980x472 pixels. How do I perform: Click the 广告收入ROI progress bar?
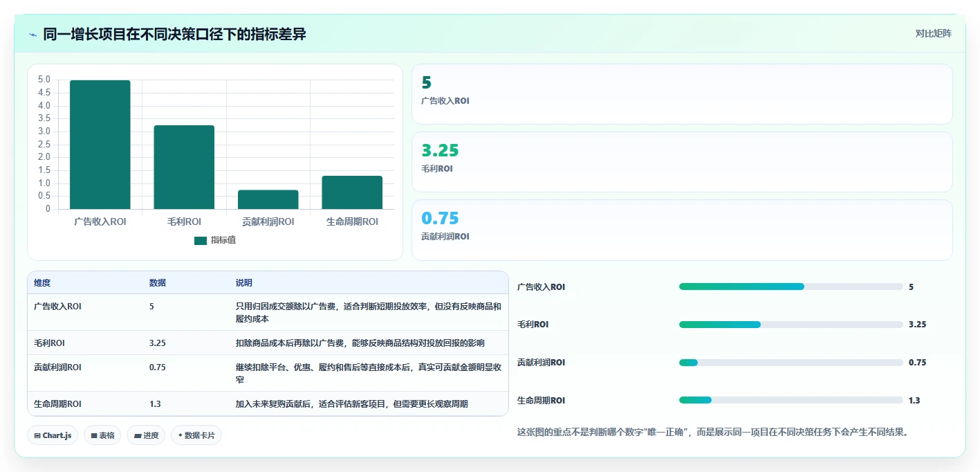791,287
